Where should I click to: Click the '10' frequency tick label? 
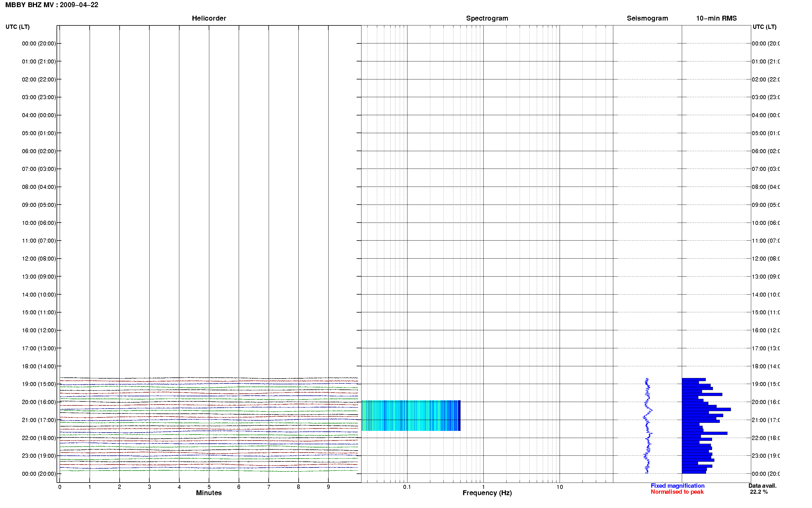tap(560, 487)
